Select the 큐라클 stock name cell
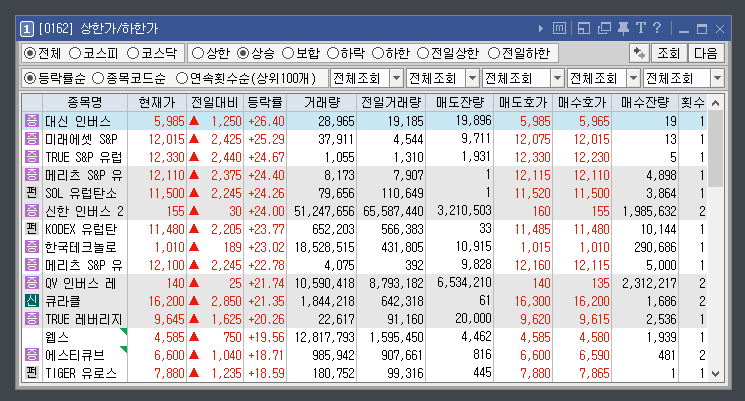 [85, 301]
